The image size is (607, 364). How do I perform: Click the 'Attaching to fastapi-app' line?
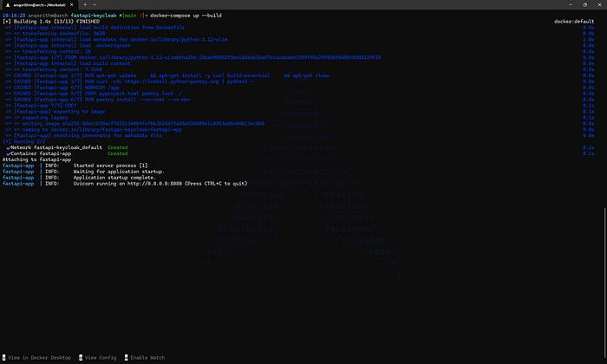36,159
